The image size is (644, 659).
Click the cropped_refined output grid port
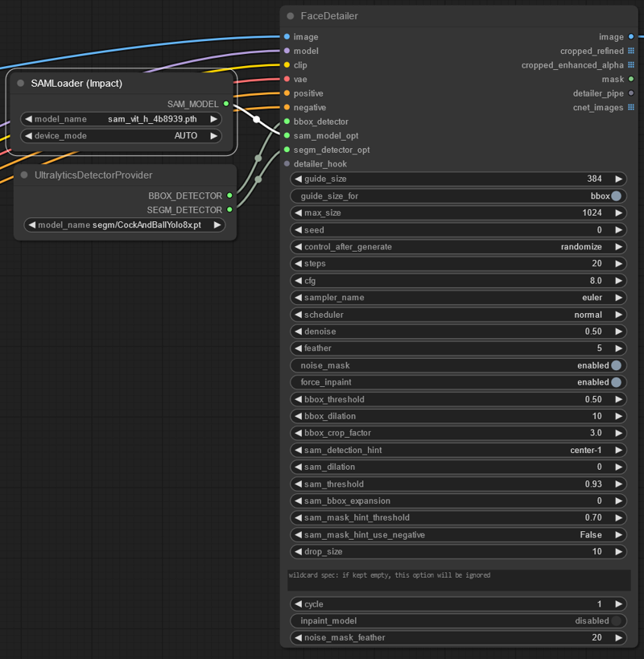tap(631, 51)
